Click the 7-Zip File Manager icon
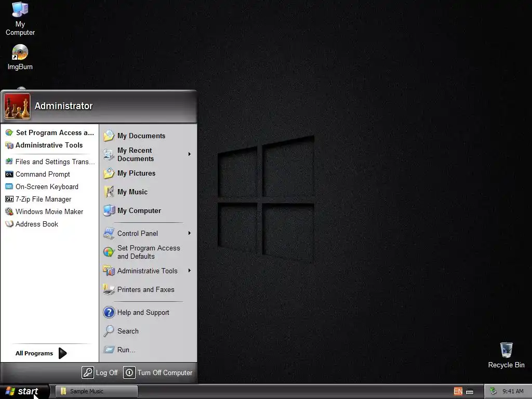This screenshot has width=532, height=399. coord(9,199)
